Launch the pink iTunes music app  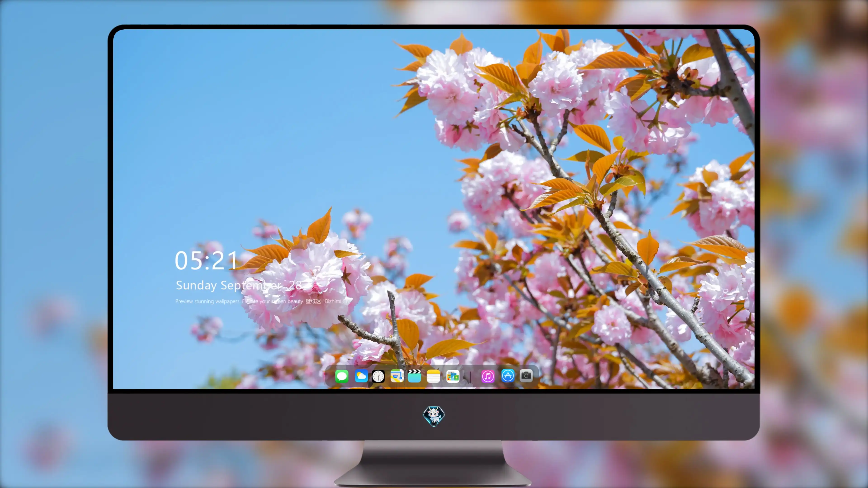click(488, 376)
